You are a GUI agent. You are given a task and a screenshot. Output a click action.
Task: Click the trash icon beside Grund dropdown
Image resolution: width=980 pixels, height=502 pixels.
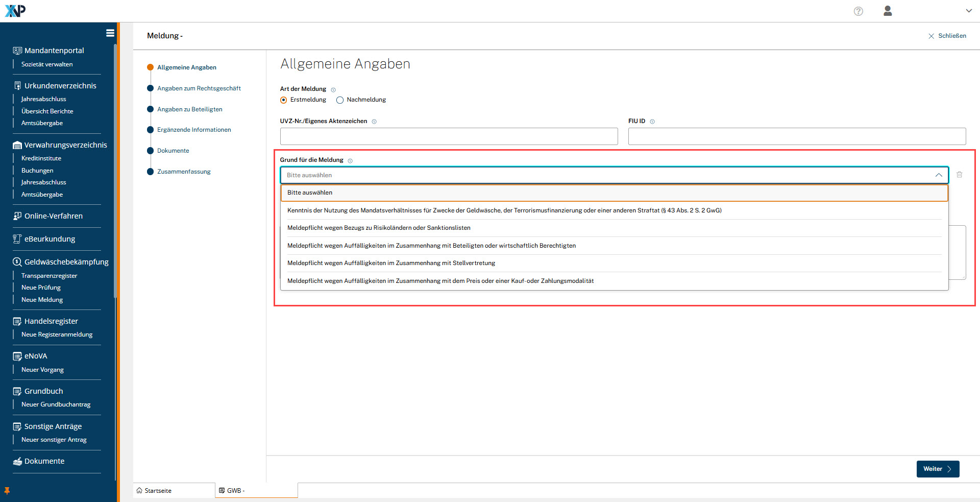(959, 175)
